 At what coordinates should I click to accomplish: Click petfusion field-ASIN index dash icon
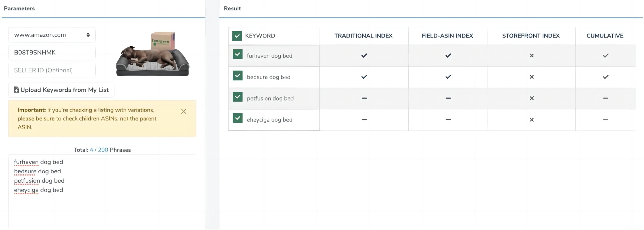coord(448,98)
